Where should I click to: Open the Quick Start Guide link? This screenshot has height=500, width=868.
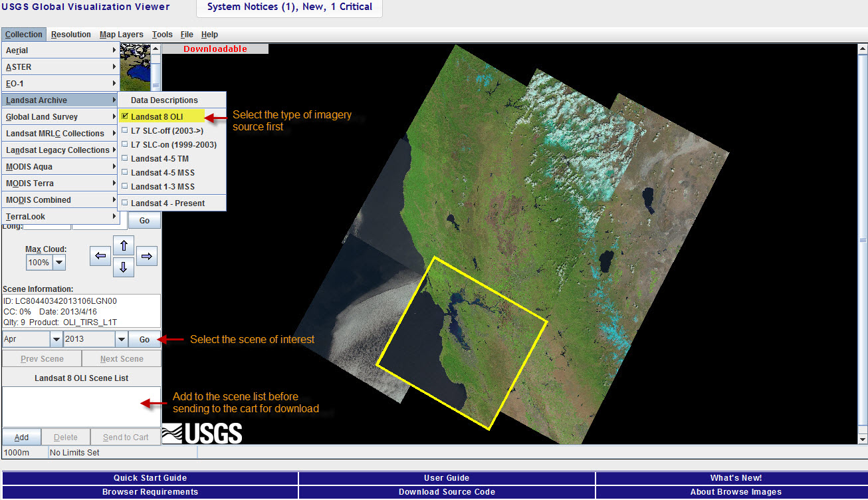pyautogui.click(x=150, y=478)
